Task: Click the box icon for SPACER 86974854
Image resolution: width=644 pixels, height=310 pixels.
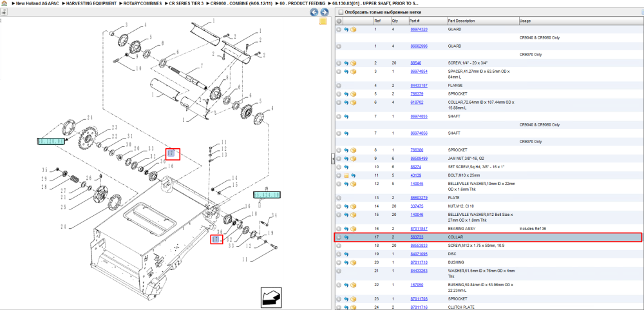Action: tap(353, 72)
